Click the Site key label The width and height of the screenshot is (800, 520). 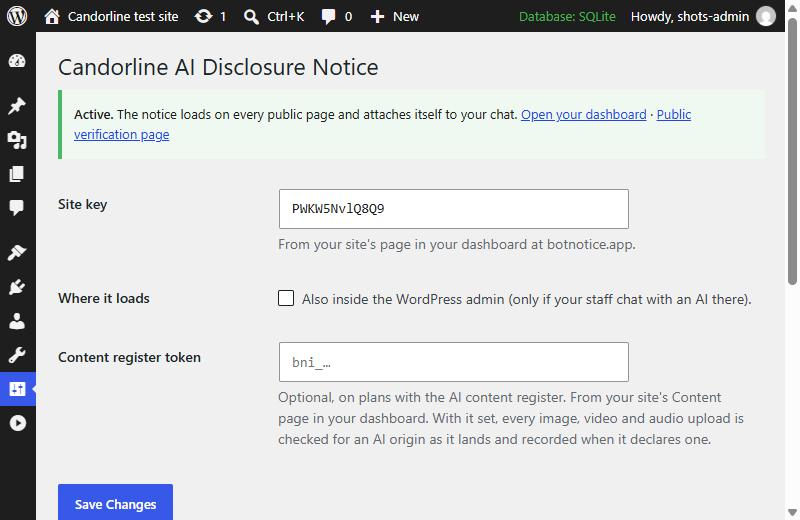[x=83, y=204]
